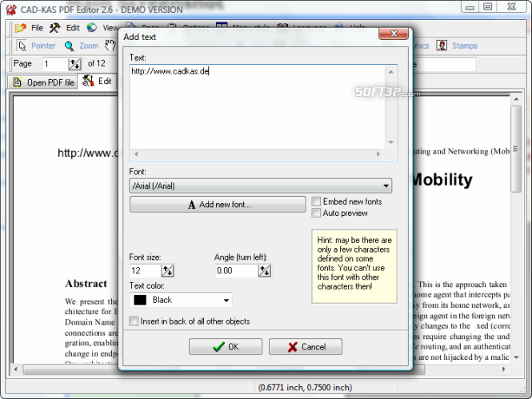Click the Zoom label in the toolbar
Screen dimensions: 532x399
(x=89, y=46)
